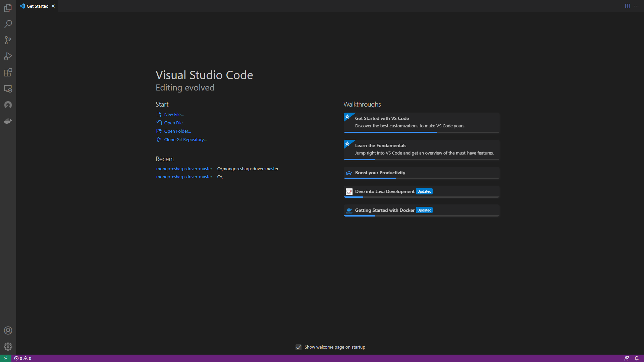The height and width of the screenshot is (362, 644).
Task: Open the Explorer view in activity bar
Action: point(8,8)
